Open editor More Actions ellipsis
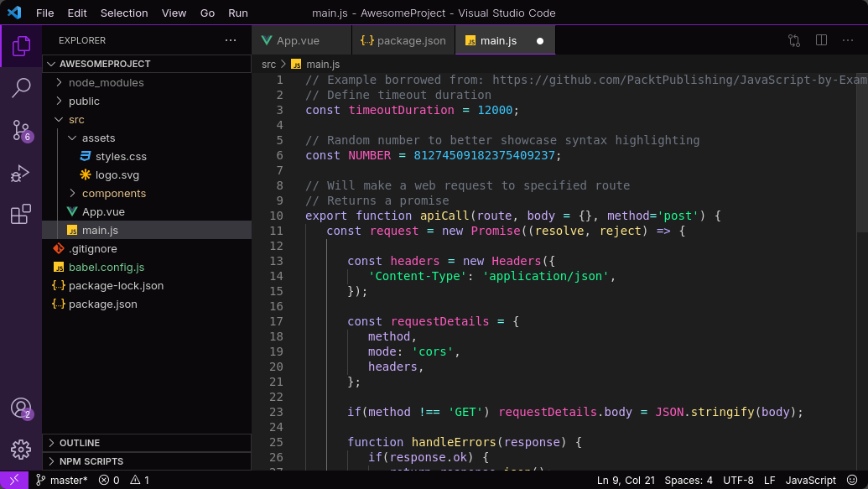Screen dimensions: 868x489 tap(848, 40)
